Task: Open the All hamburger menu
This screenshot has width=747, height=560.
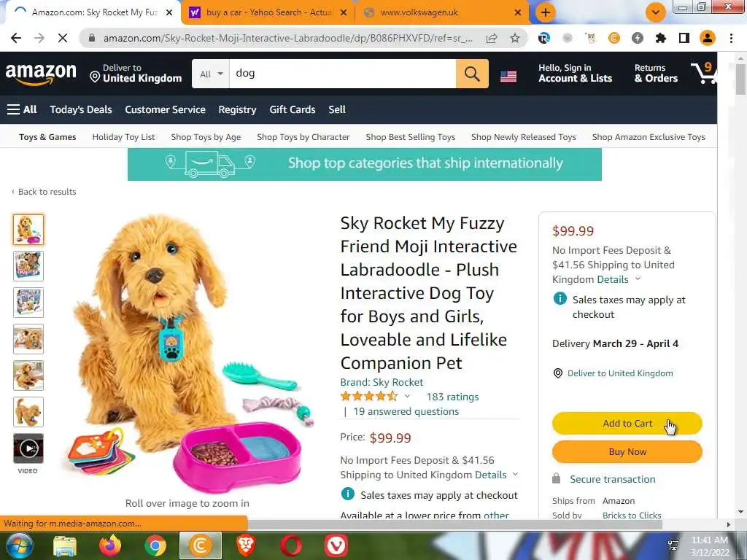Action: (x=22, y=109)
